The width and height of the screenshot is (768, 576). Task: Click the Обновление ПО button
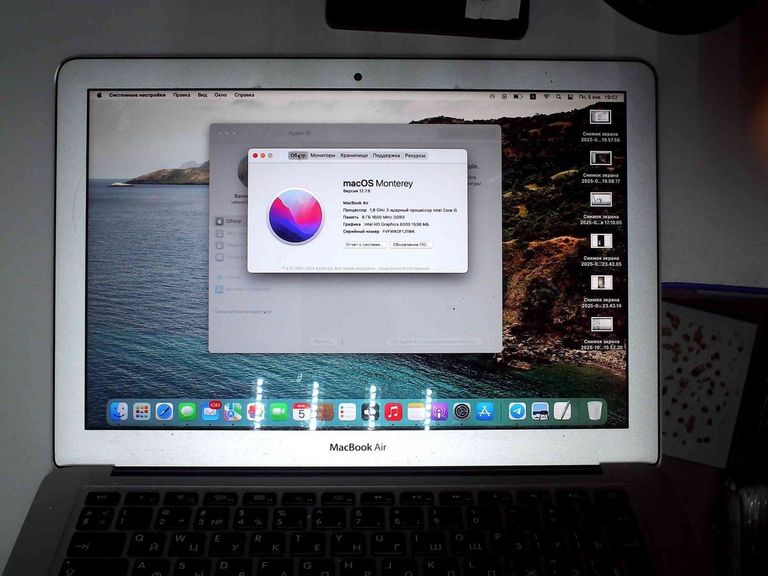click(x=410, y=244)
